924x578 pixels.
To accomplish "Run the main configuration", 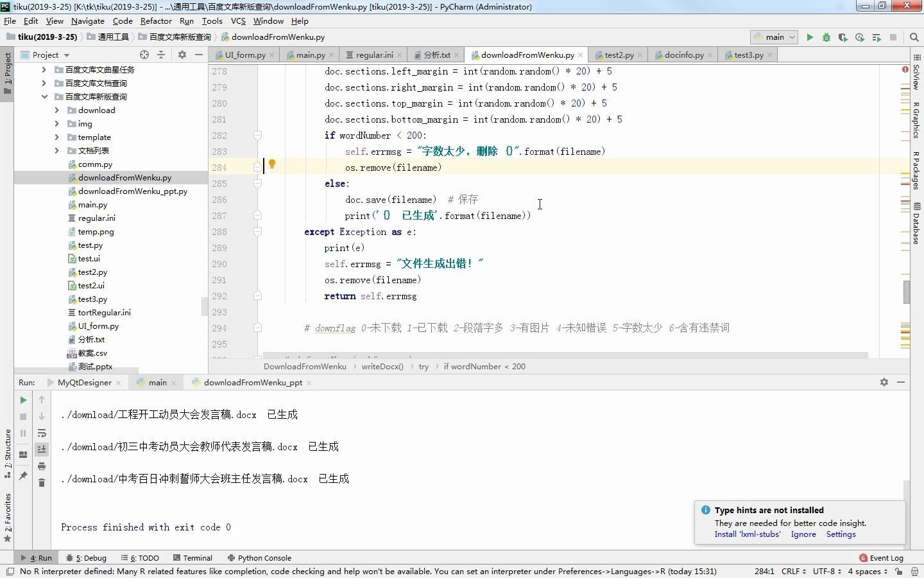I will (x=810, y=37).
